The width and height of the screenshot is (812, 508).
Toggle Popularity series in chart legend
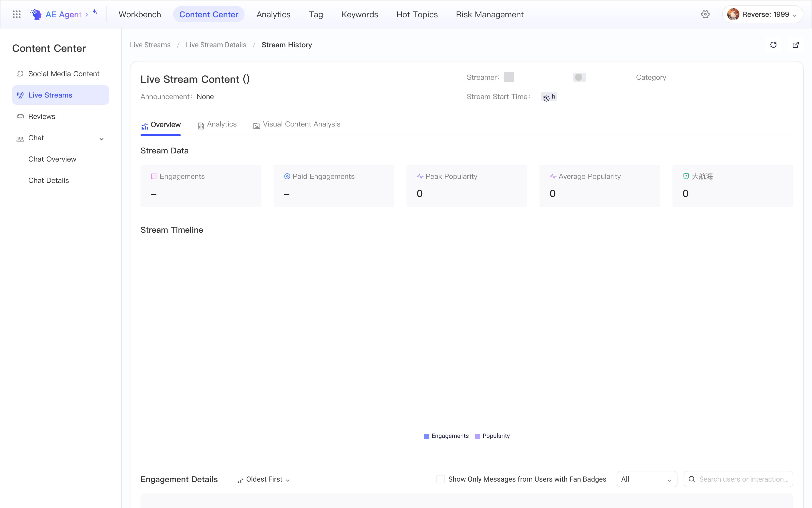click(x=492, y=436)
